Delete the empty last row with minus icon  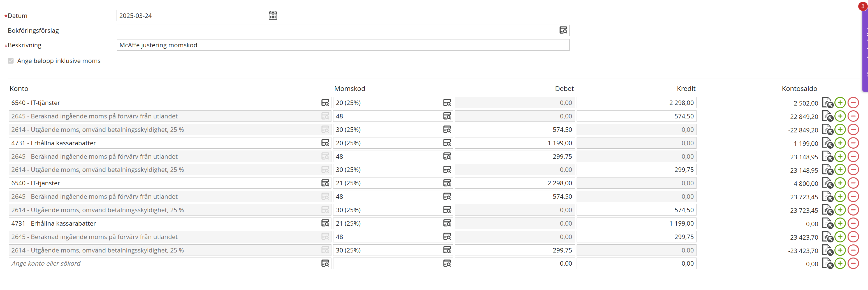(x=853, y=263)
